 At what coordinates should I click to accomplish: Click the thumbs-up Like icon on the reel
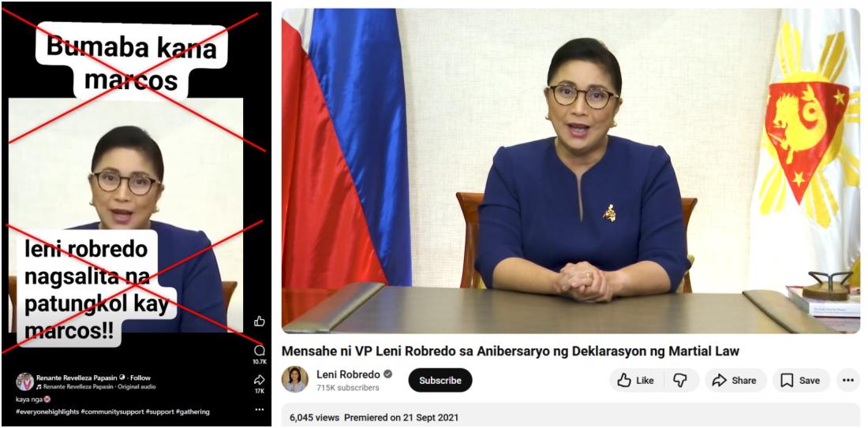(259, 322)
